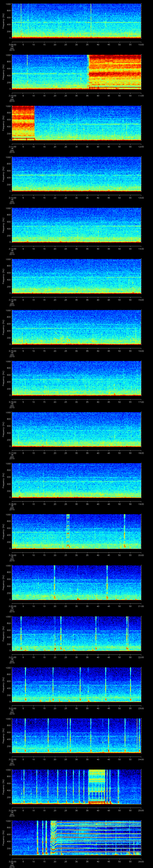Screen dimensions: 153x868
Task: Open the spectrogram panel starting at 3:09:00
Action: pos(76,21)
